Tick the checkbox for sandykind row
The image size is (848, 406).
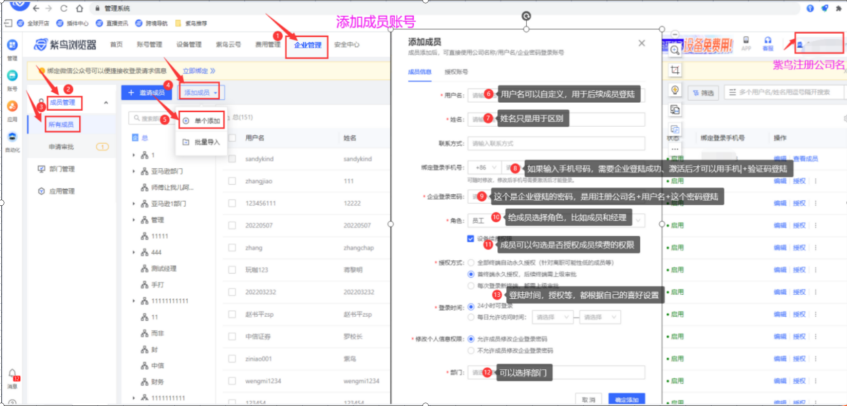pyautogui.click(x=232, y=159)
